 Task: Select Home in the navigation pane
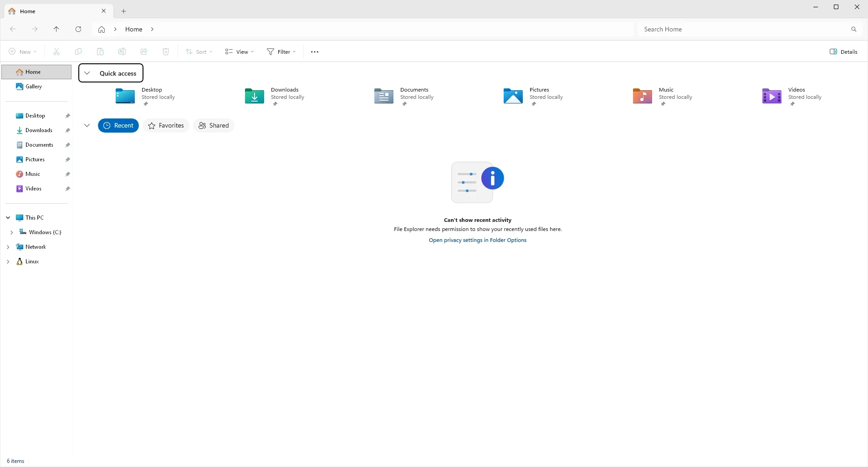36,72
